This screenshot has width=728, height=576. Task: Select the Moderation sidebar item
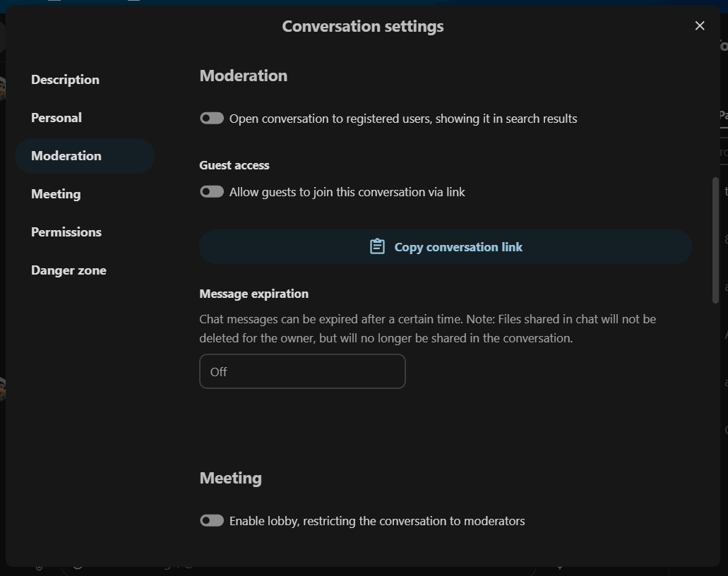click(85, 156)
